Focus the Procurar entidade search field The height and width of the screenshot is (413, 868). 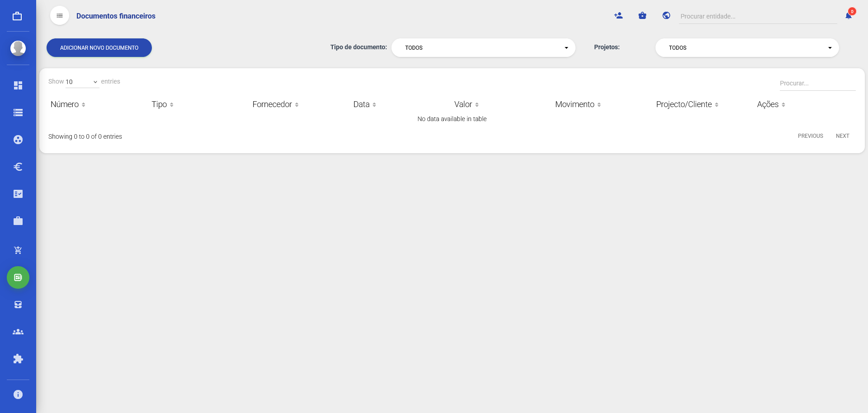[758, 16]
